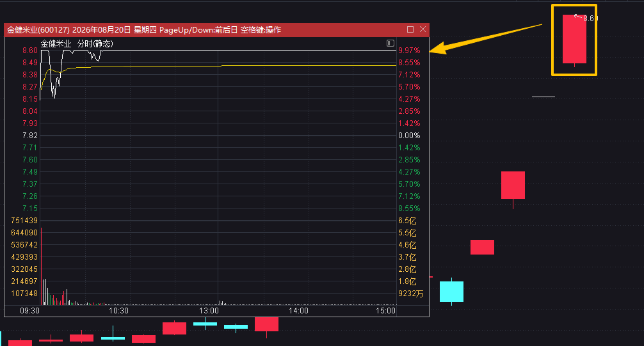Image resolution: width=644 pixels, height=346 pixels.
Task: Click the 10:30 time axis marker
Action: click(x=118, y=311)
